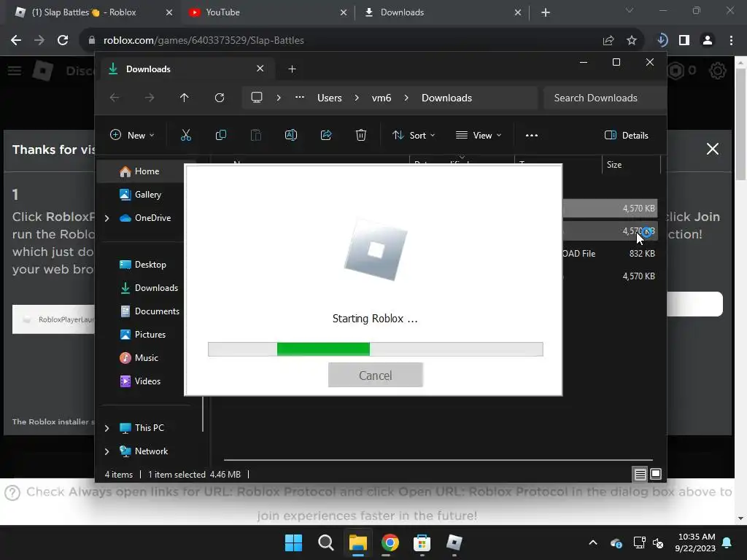Reload the Roblox page in Chrome

(x=63, y=41)
